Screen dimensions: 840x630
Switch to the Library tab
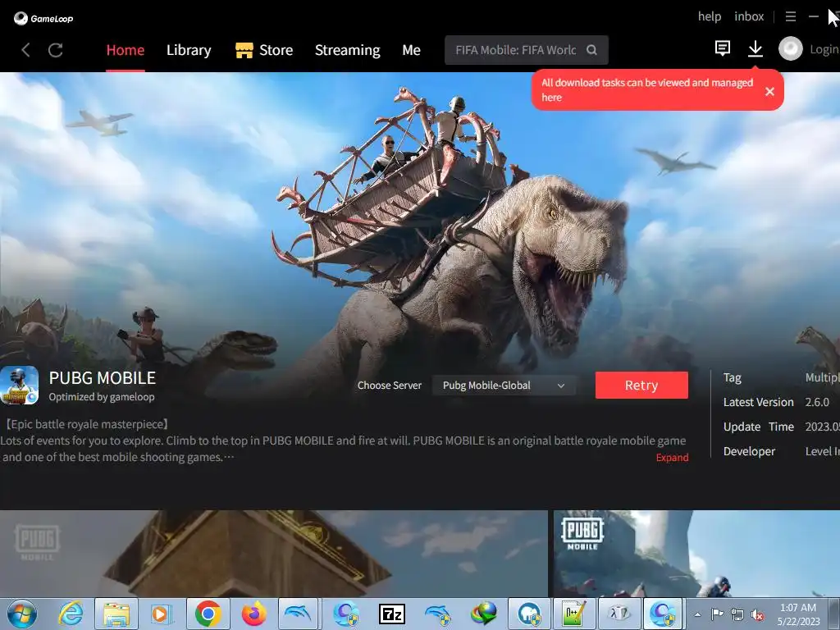pyautogui.click(x=189, y=50)
